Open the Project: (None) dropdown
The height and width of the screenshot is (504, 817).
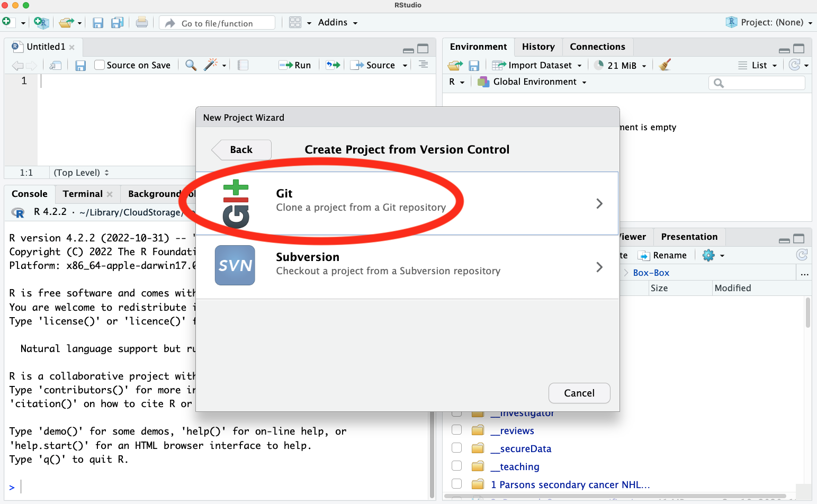(769, 22)
